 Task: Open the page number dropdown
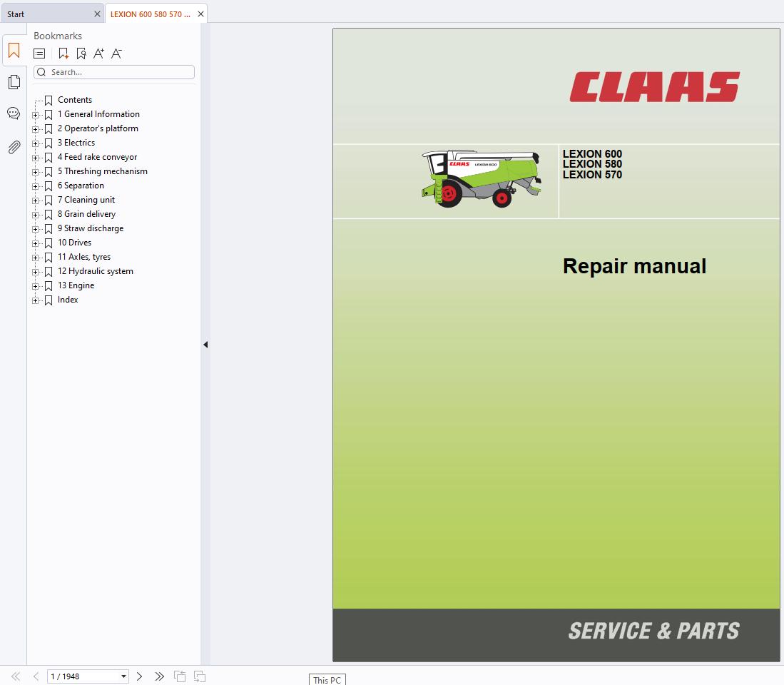(123, 676)
